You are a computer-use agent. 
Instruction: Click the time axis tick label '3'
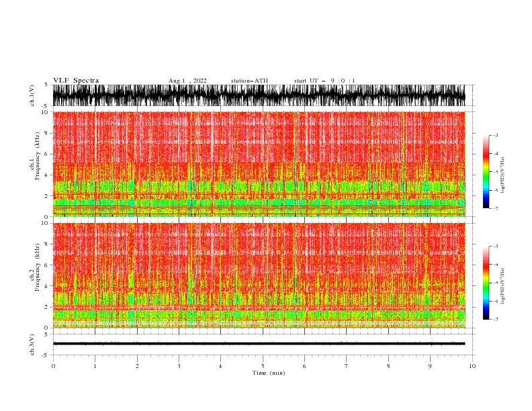179,366
